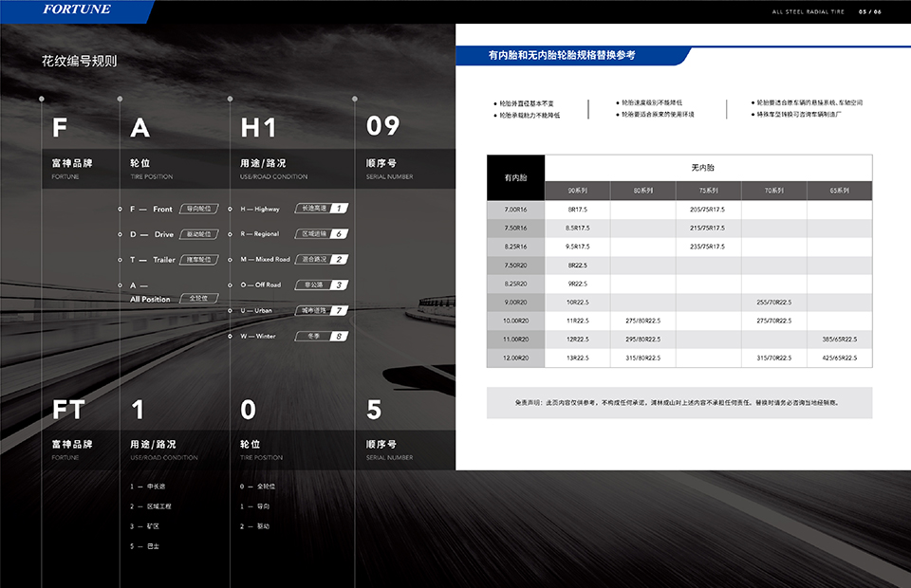The image size is (911, 588).
Task: Click the '2 — 驱动' list entry
Action: pyautogui.click(x=254, y=526)
